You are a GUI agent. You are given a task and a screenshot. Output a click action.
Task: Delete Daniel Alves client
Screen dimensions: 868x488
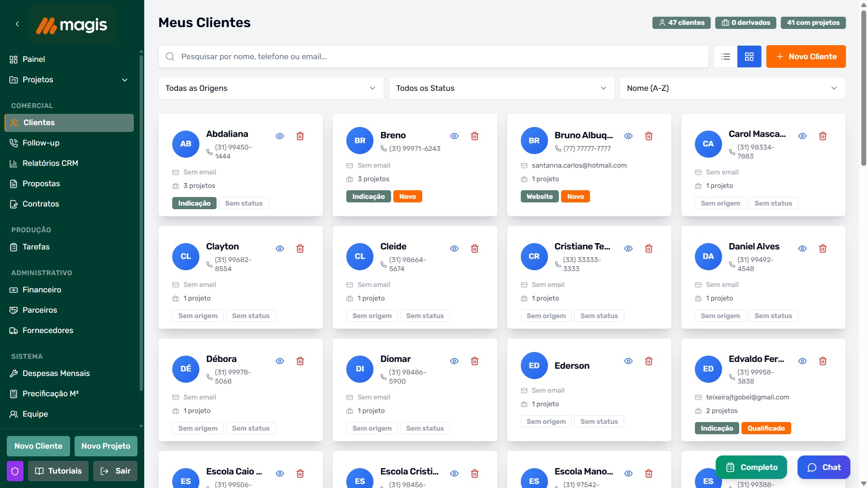point(823,249)
